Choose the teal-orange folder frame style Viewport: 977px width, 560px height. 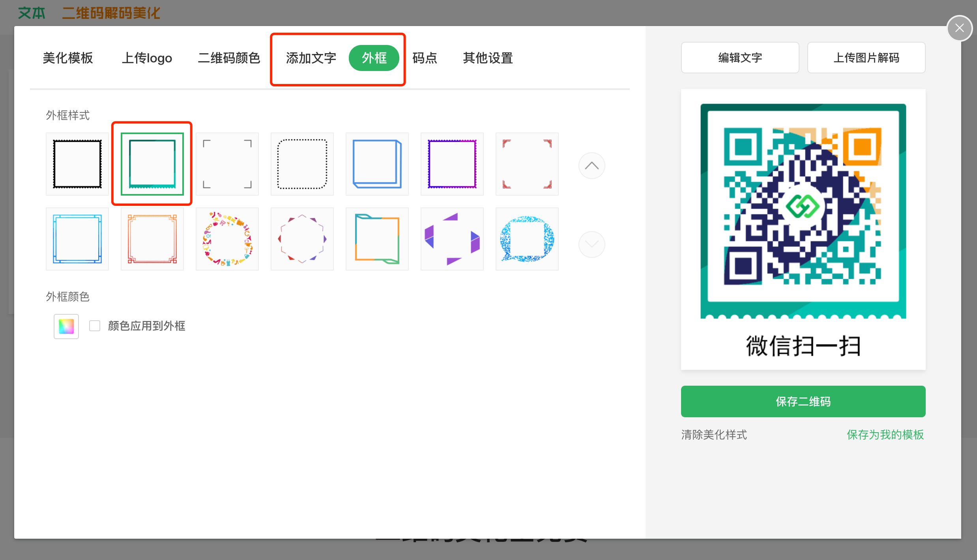[377, 239]
